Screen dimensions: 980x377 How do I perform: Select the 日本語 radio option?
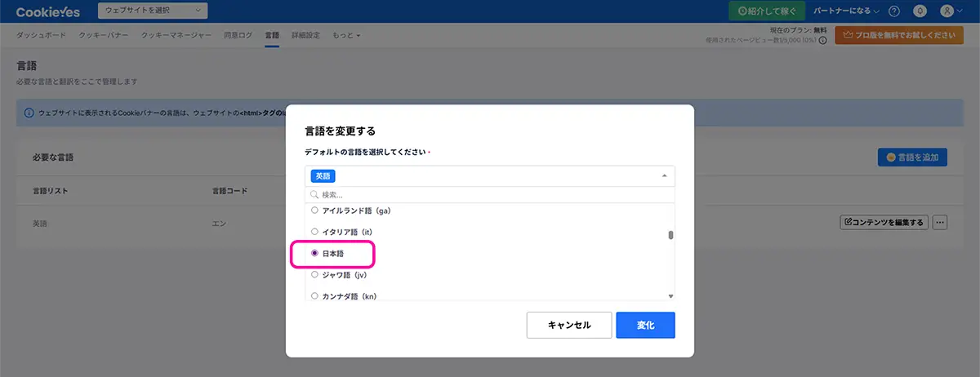314,254
